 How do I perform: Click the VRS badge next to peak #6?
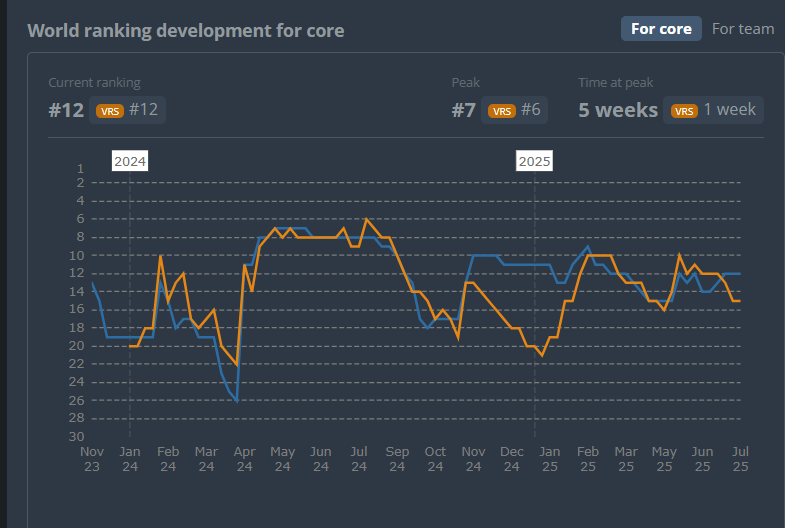pos(502,111)
